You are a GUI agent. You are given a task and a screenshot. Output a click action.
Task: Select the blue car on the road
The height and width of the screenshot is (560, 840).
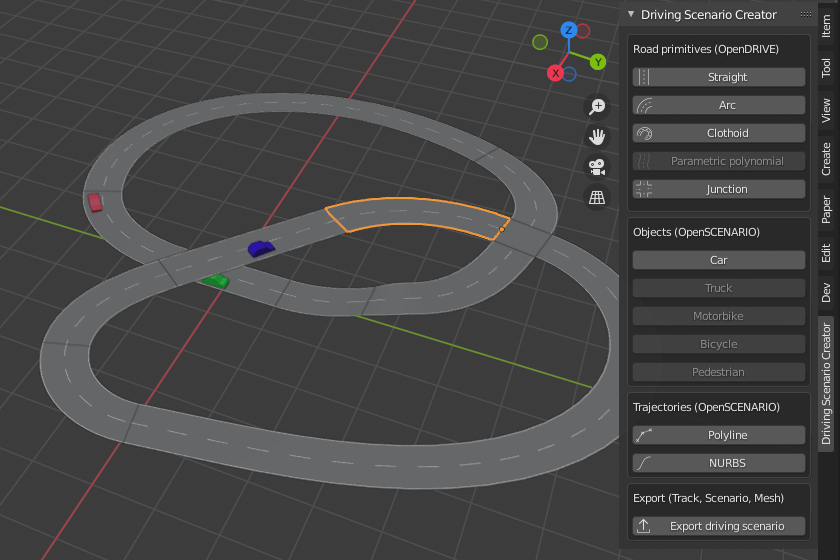[x=261, y=249]
